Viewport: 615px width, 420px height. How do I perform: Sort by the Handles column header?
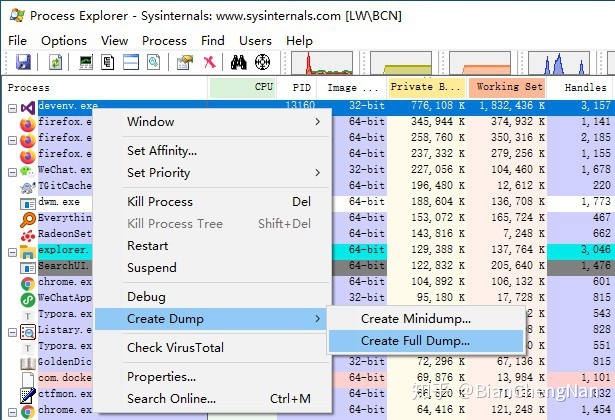click(x=581, y=87)
